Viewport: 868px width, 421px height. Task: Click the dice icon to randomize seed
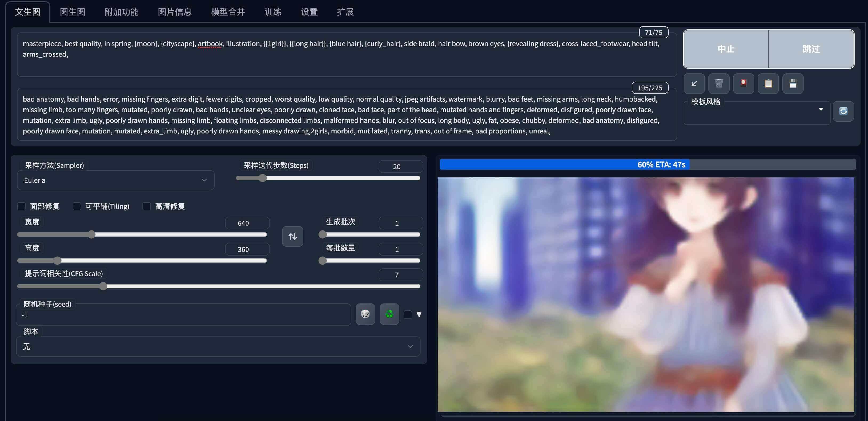tap(365, 314)
